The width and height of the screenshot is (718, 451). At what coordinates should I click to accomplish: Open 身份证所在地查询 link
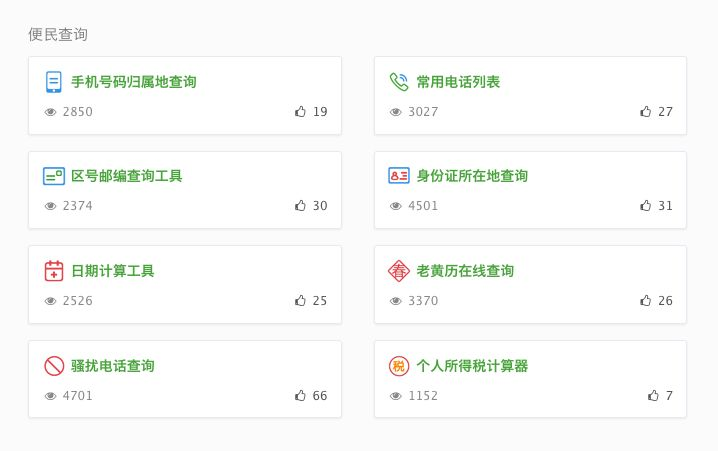[472, 176]
